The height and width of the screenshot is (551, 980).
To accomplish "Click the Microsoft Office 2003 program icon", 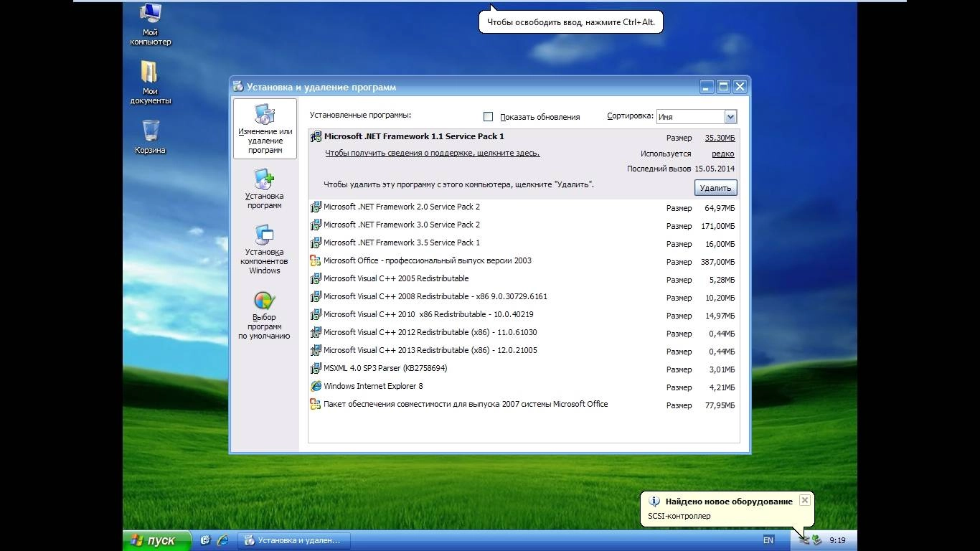I will (316, 260).
